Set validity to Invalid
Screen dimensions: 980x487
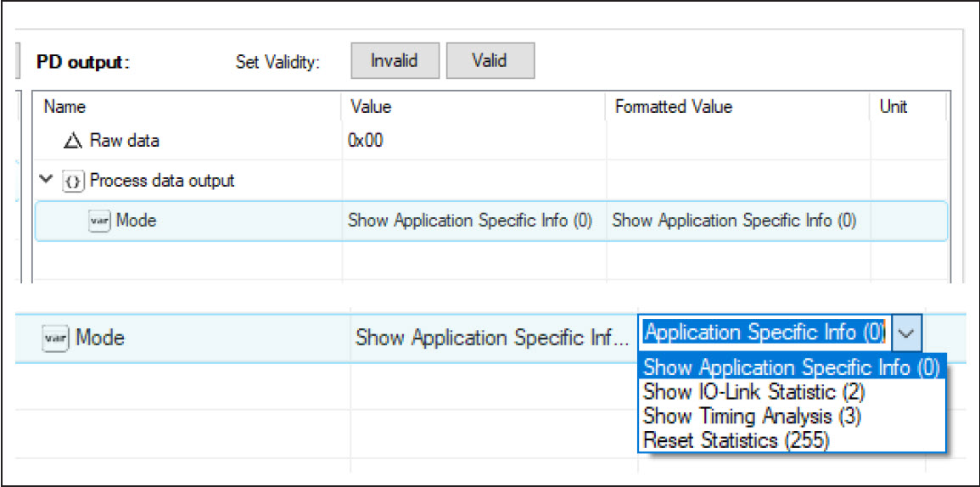click(395, 60)
